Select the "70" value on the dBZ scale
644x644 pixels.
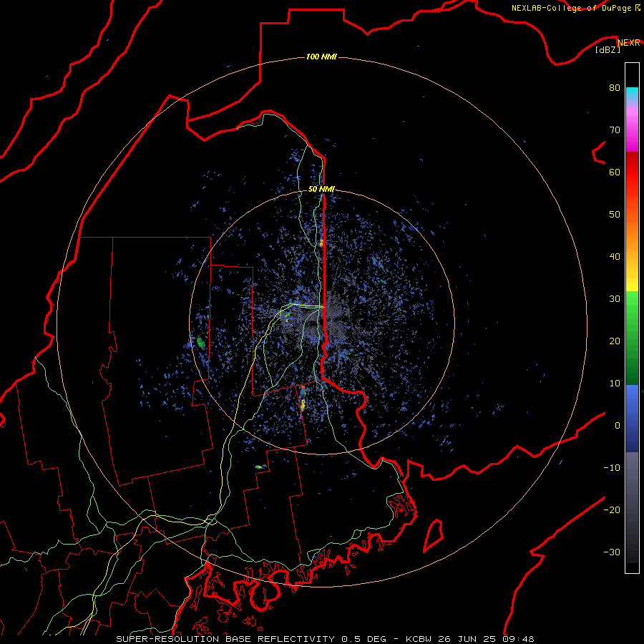point(615,130)
